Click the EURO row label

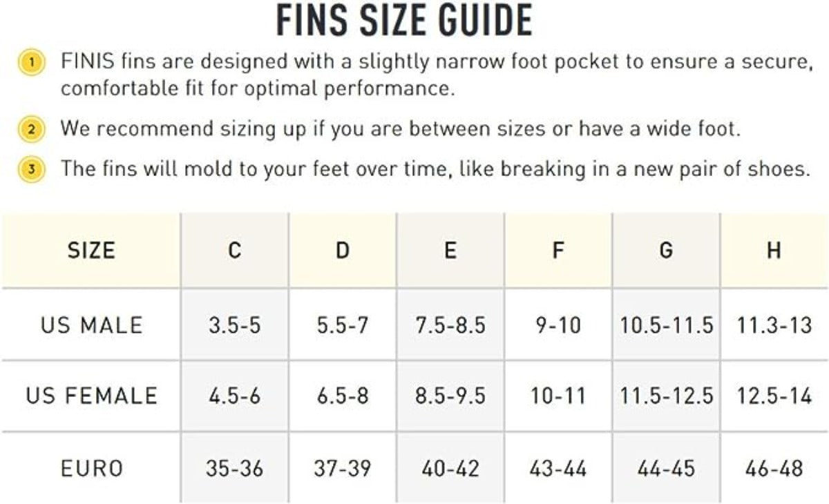pyautogui.click(x=91, y=469)
